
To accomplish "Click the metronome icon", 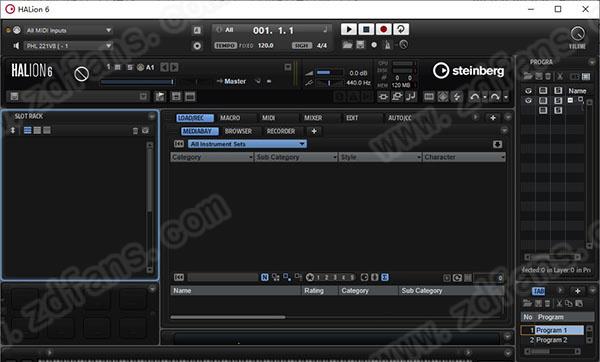I will click(x=387, y=45).
